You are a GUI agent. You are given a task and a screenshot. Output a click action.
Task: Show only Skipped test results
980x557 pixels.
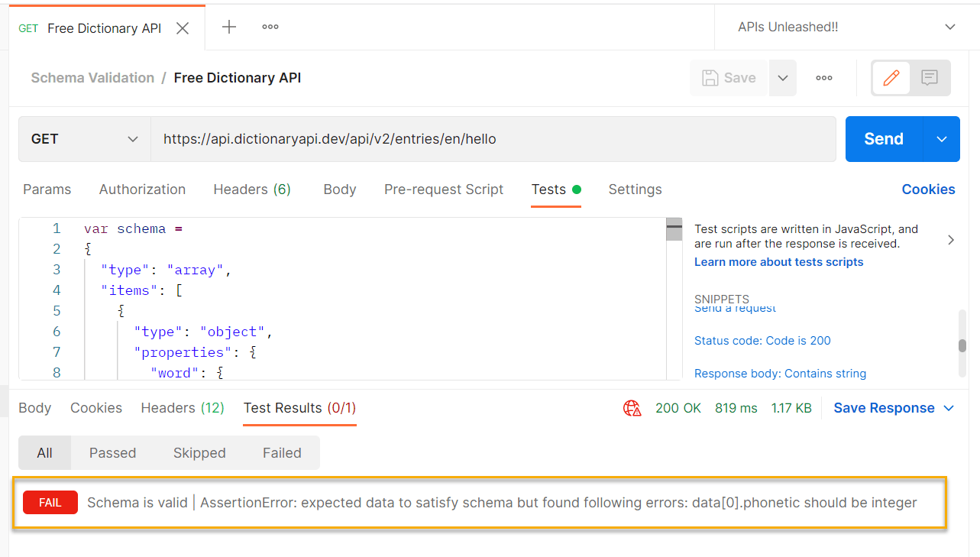(199, 453)
